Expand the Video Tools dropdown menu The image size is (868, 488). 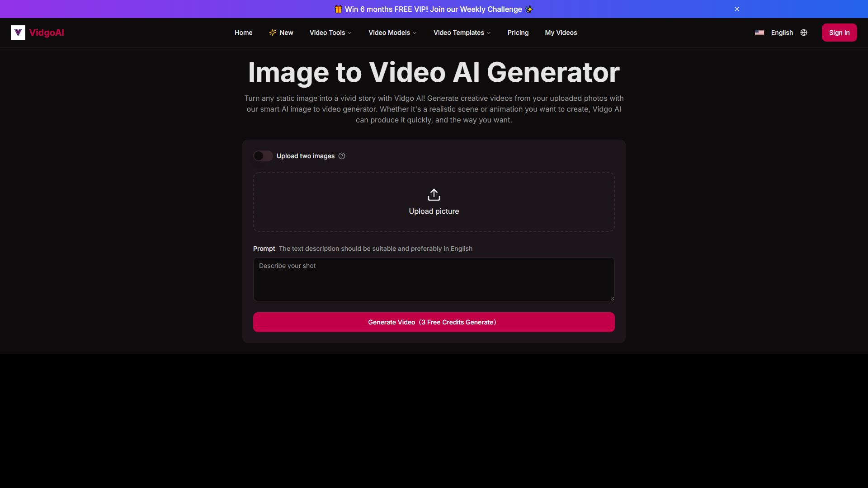pyautogui.click(x=330, y=32)
